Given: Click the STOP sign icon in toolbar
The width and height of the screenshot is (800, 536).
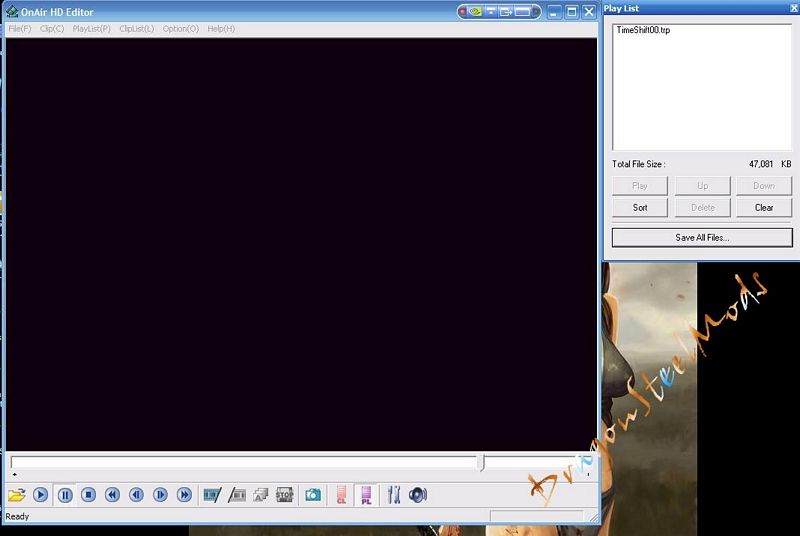Looking at the screenshot, I should 285,495.
